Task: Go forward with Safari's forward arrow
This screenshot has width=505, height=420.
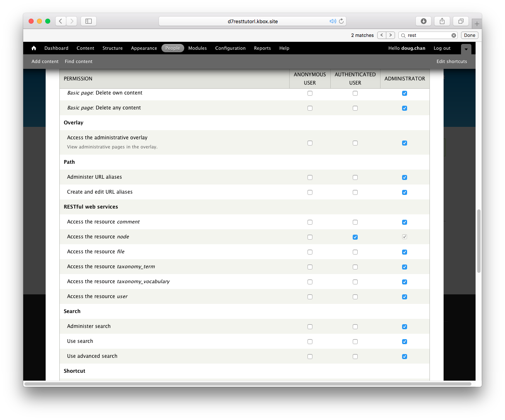Action: [72, 21]
